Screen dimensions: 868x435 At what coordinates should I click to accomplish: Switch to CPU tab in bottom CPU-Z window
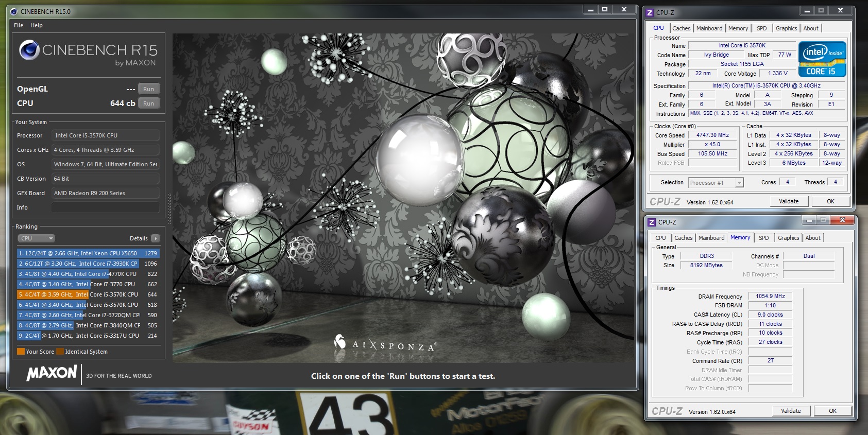[x=660, y=238]
